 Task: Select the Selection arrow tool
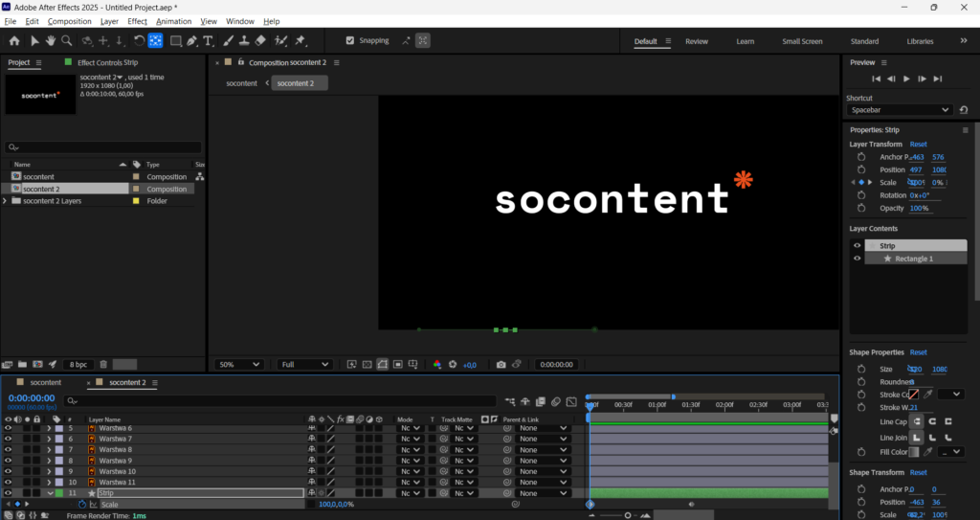coord(34,40)
